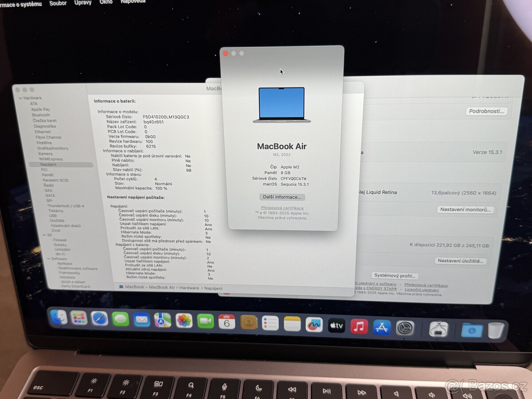Image resolution: width=532 pixels, height=399 pixels.
Task: Open the Notes app in dock
Action: [x=292, y=324]
